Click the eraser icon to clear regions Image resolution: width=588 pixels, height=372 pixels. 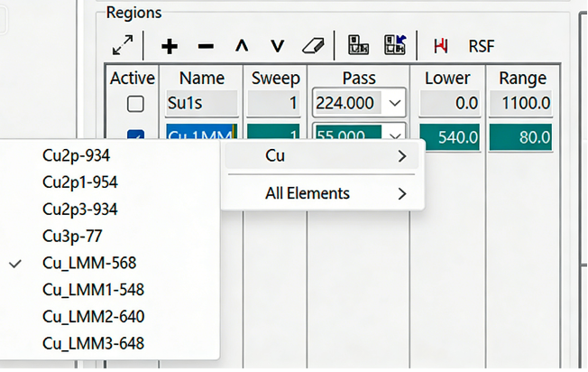click(313, 46)
